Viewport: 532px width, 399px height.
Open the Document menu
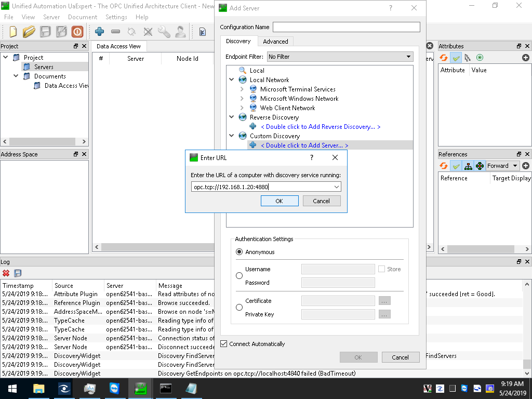[x=83, y=17]
